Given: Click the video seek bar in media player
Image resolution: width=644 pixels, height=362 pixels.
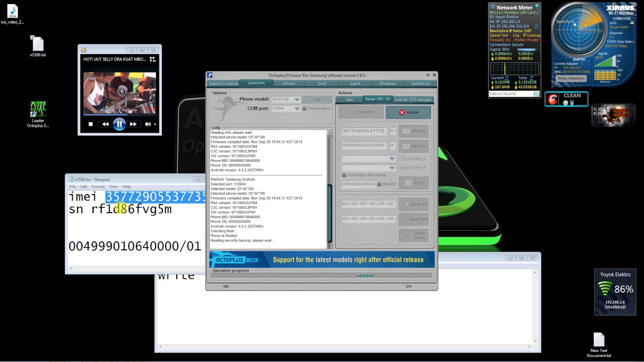Looking at the screenshot, I should (120, 115).
